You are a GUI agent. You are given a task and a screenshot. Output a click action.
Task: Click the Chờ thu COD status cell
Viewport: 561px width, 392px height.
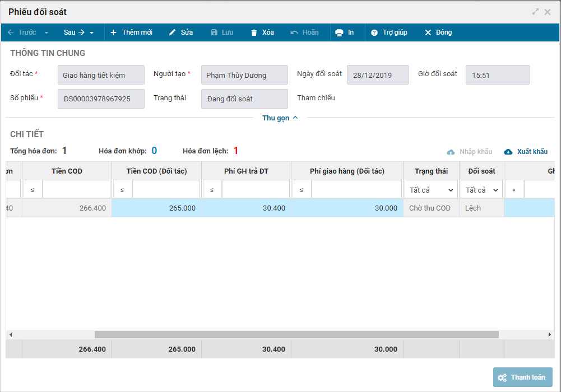(431, 208)
